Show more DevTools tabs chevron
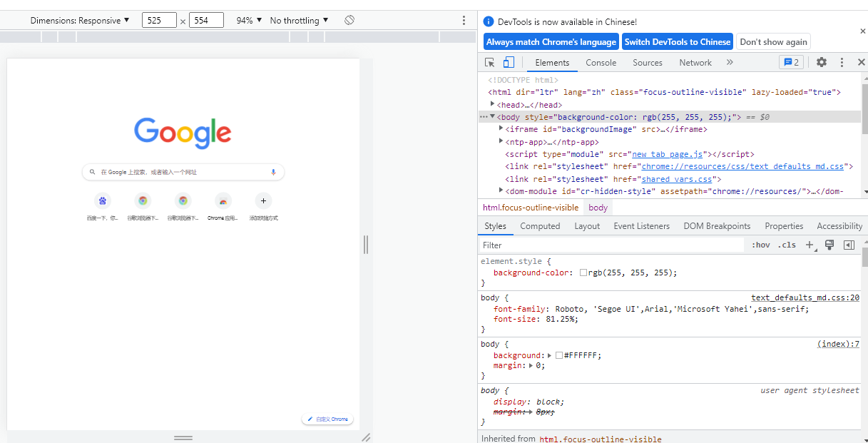This screenshot has width=868, height=443. pos(730,62)
